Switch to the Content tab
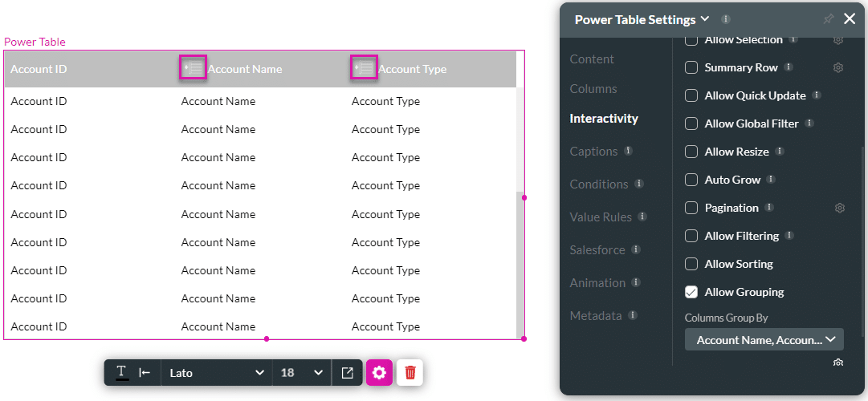Viewport: 868px width, 401px height. [x=592, y=59]
